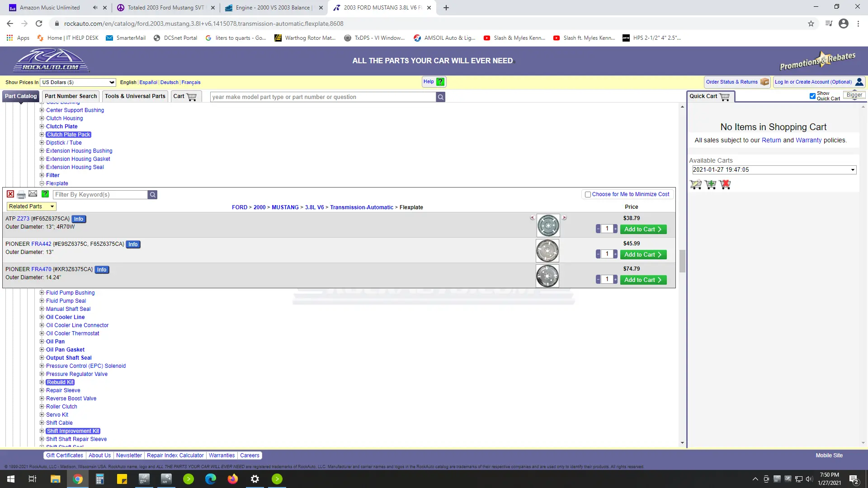Bookmark page with the star icon
868x488 pixels.
[x=811, y=23]
